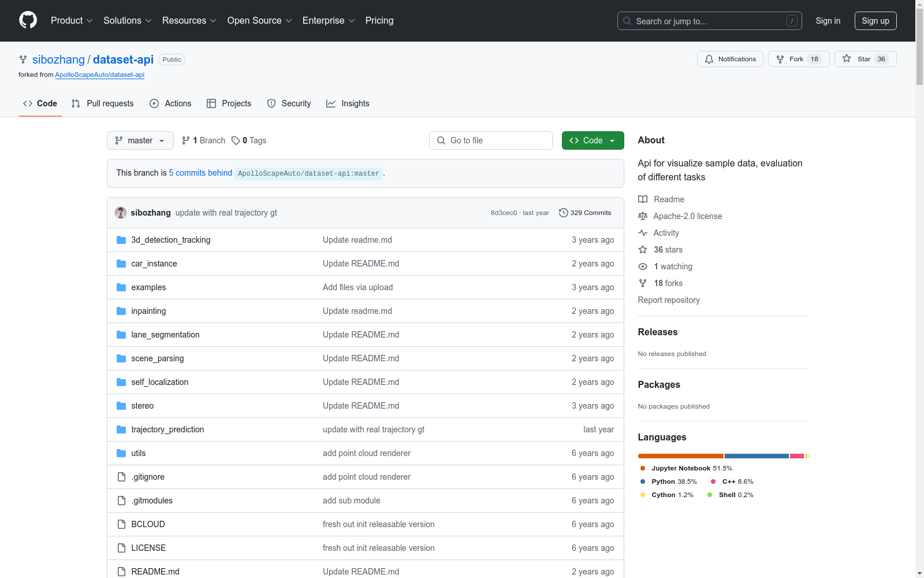The image size is (924, 578).
Task: Click the BCLOUD file icon
Action: [x=121, y=524]
